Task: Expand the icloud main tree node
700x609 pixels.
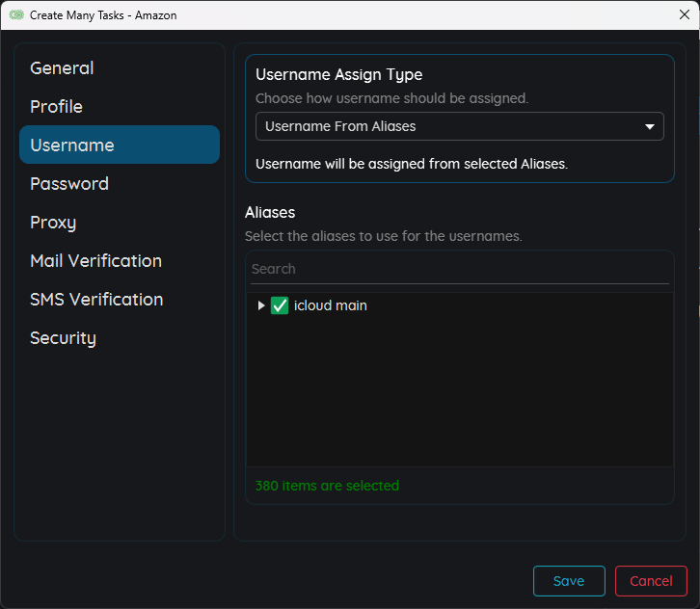Action: [x=261, y=305]
